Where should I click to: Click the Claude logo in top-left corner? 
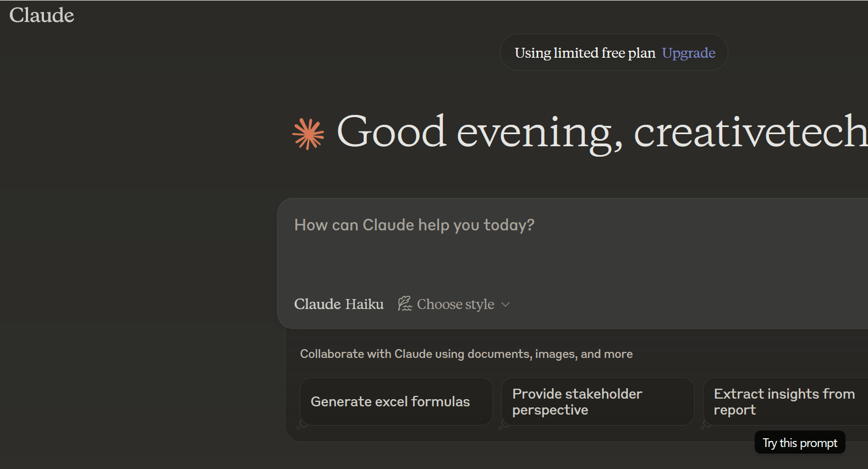click(x=42, y=15)
